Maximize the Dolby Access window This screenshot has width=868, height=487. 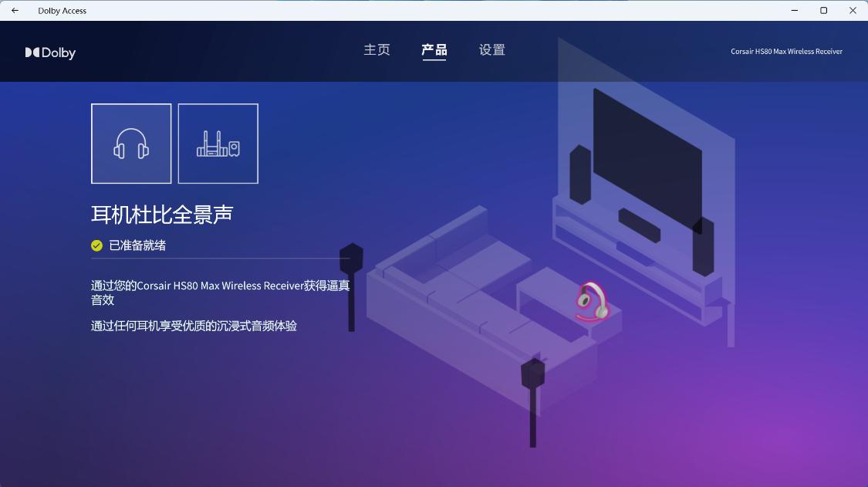tap(824, 11)
